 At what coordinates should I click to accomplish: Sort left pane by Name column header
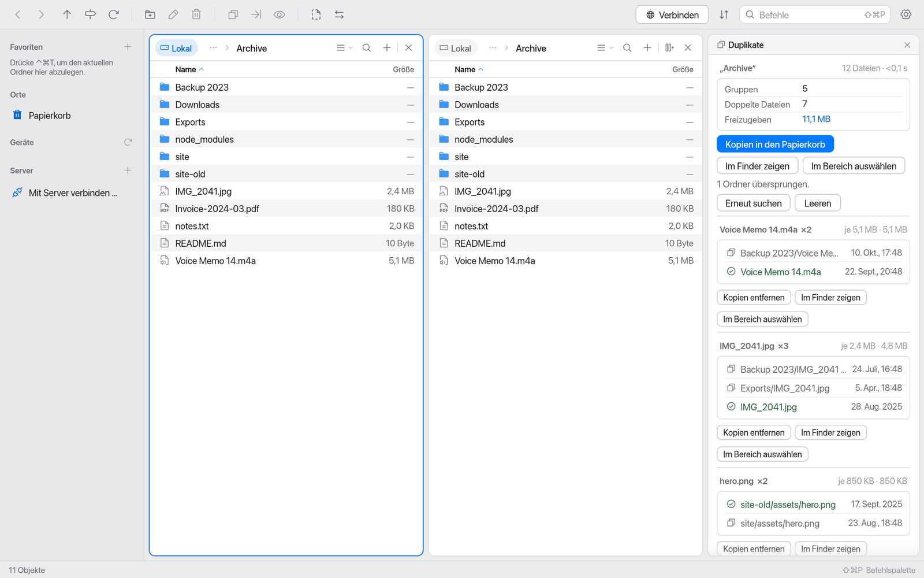coord(189,69)
